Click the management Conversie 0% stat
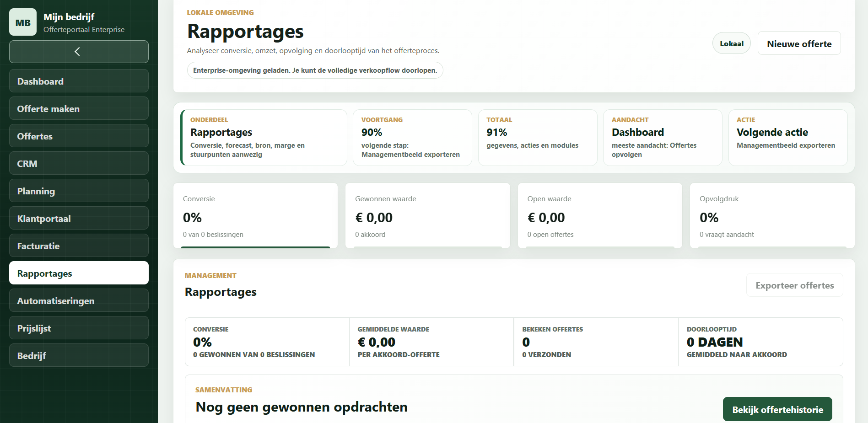Screen dimensions: 868x423 tap(267, 342)
